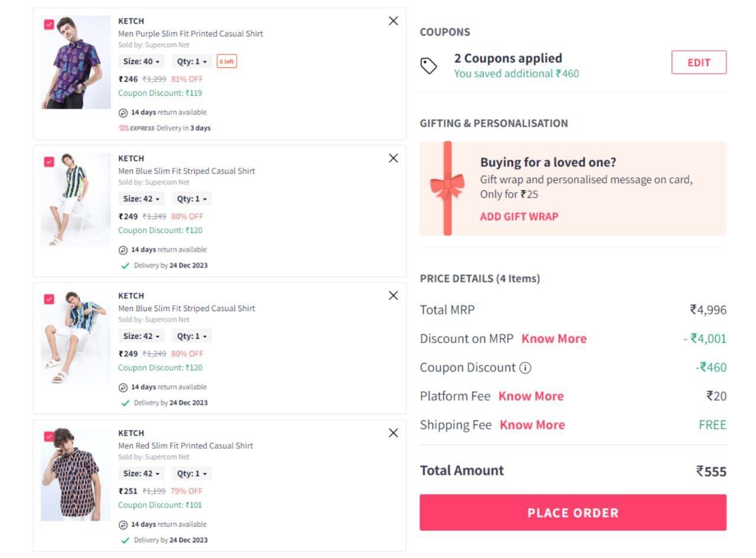Click green delivery checkmark on red shirt
Image resolution: width=756 pixels, height=558 pixels.
pyautogui.click(x=125, y=540)
